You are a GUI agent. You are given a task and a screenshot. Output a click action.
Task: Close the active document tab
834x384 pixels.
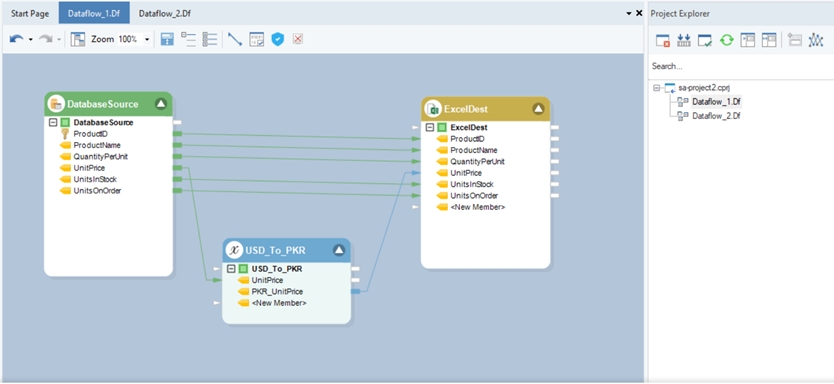click(639, 13)
